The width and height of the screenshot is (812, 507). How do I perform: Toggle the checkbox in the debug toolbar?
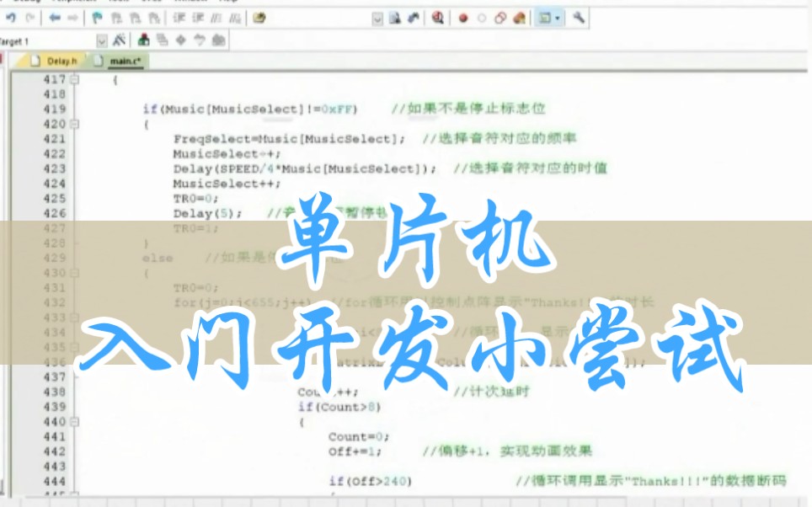click(378, 19)
